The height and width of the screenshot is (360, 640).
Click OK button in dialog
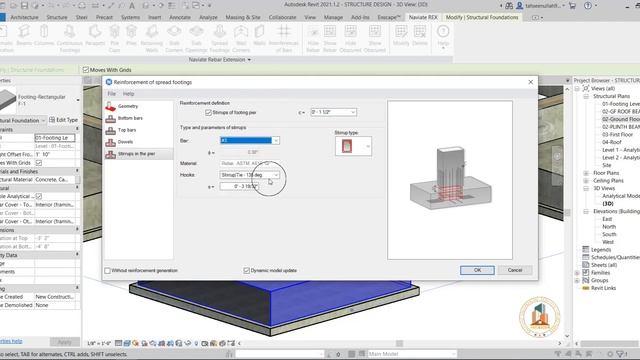coord(477,270)
